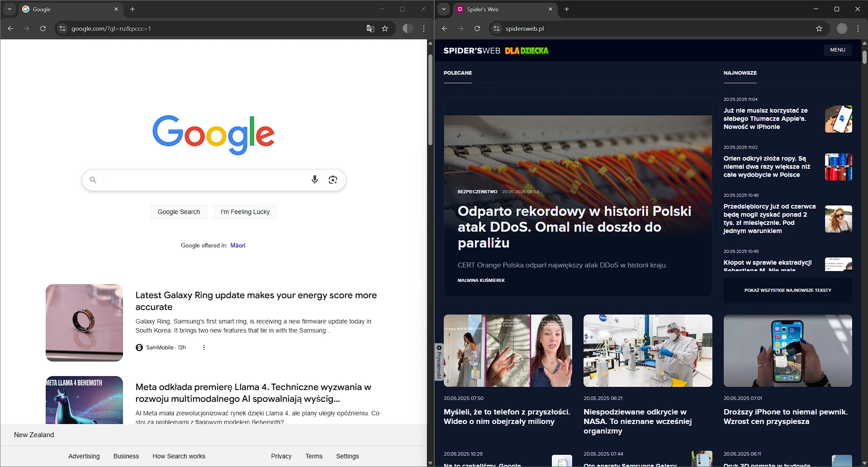
Task: Bookmark google.com with the star icon
Action: pyautogui.click(x=385, y=29)
